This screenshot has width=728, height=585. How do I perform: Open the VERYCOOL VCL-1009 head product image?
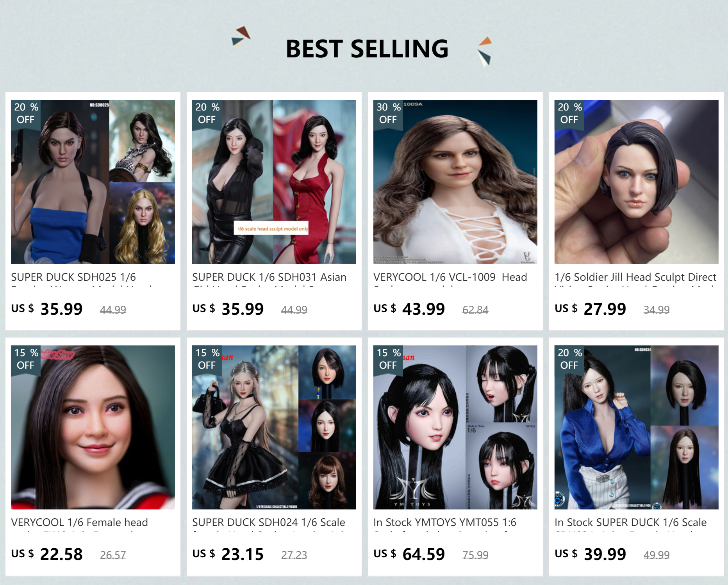tap(455, 182)
